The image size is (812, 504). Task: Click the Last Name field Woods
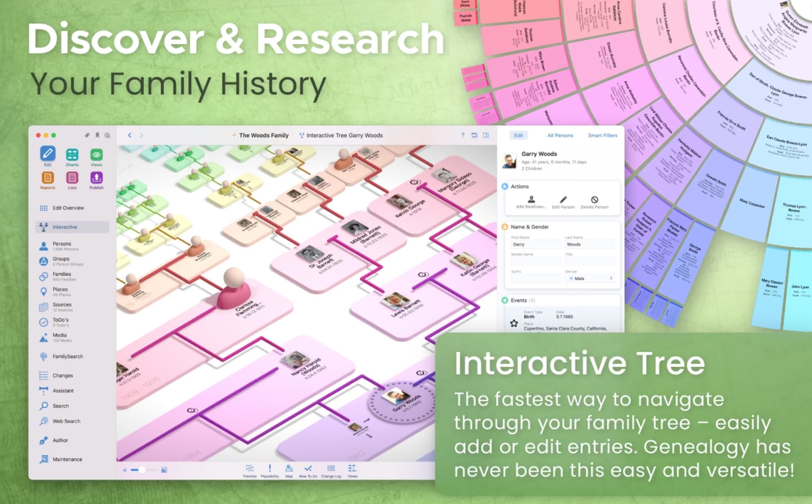[x=590, y=244]
